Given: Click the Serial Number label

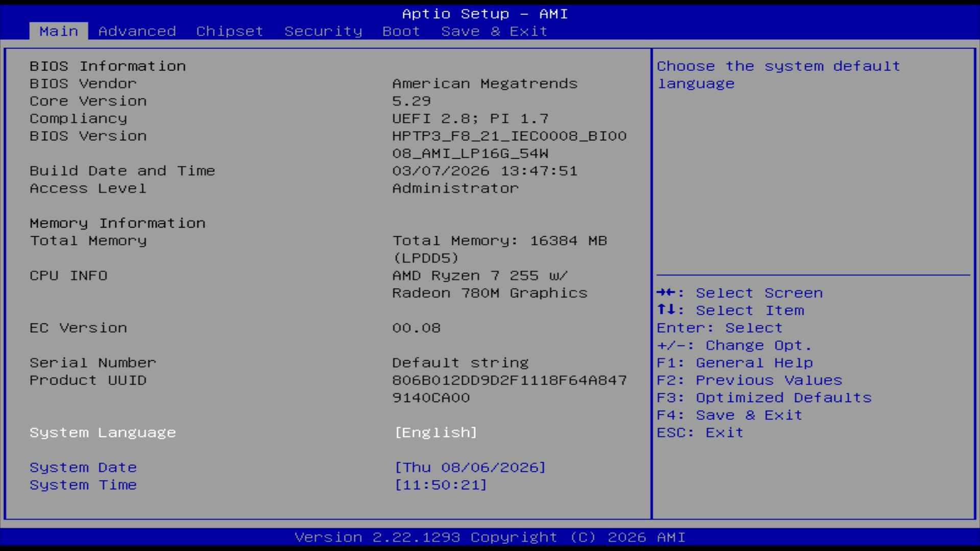Looking at the screenshot, I should pyautogui.click(x=93, y=363).
